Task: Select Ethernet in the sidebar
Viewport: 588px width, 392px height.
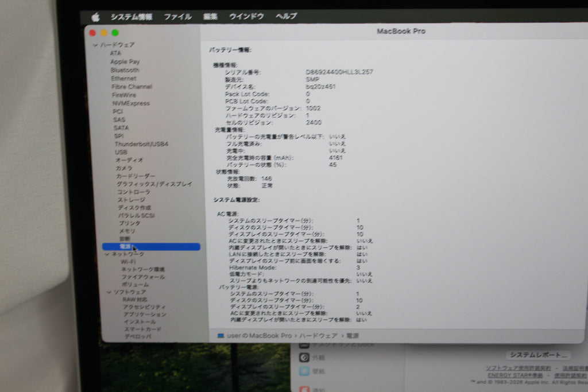Action: 123,78
